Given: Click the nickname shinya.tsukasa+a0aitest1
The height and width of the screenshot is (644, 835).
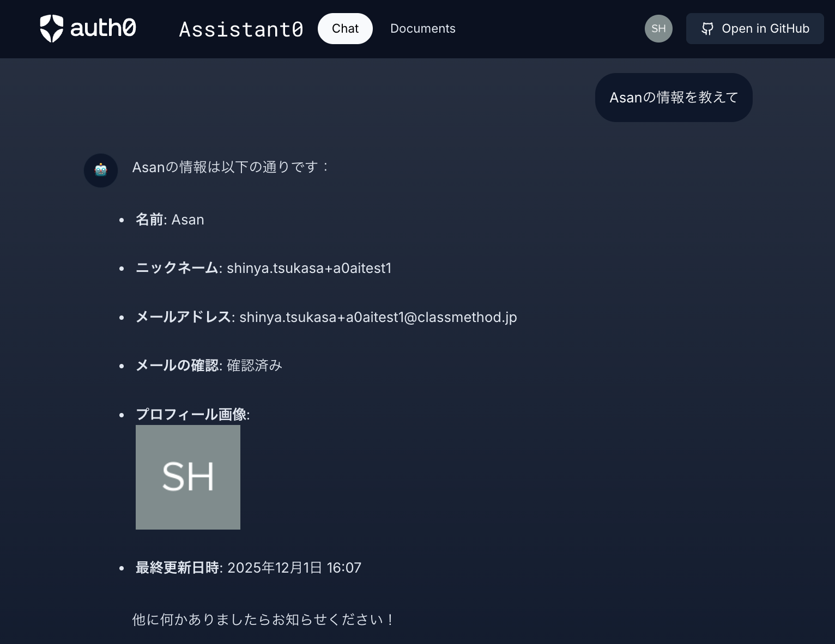Looking at the screenshot, I should (x=309, y=268).
